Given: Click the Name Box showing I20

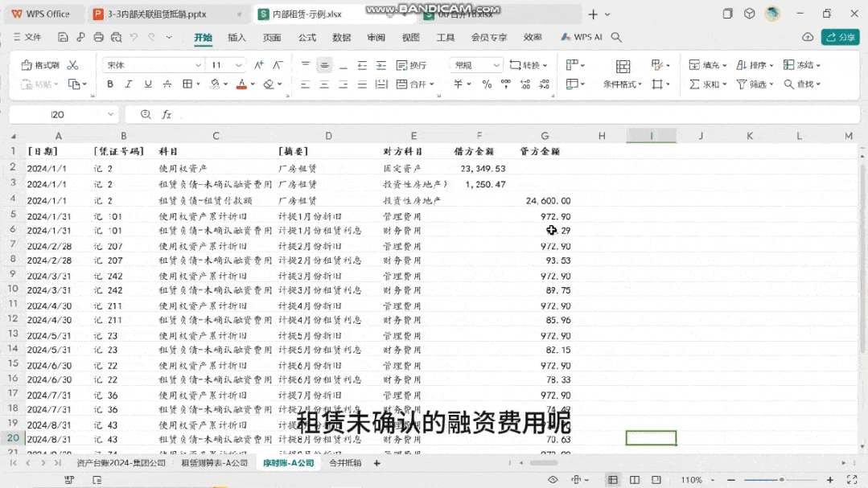Looking at the screenshot, I should (64, 114).
